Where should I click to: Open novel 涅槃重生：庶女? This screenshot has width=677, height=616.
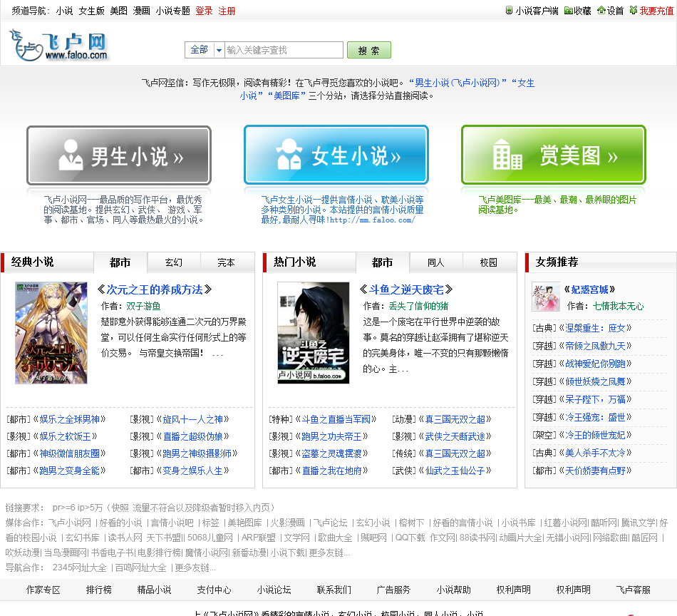(x=595, y=328)
